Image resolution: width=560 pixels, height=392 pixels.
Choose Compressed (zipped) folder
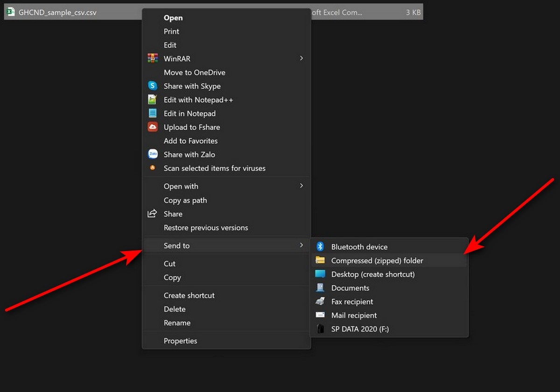pyautogui.click(x=377, y=260)
